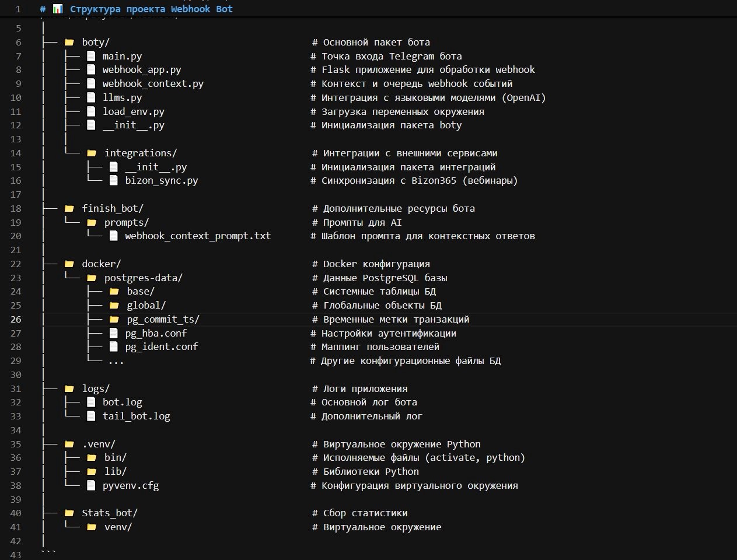
Task: Click the pg_commit_ts/ folder name
Action: coord(163,319)
